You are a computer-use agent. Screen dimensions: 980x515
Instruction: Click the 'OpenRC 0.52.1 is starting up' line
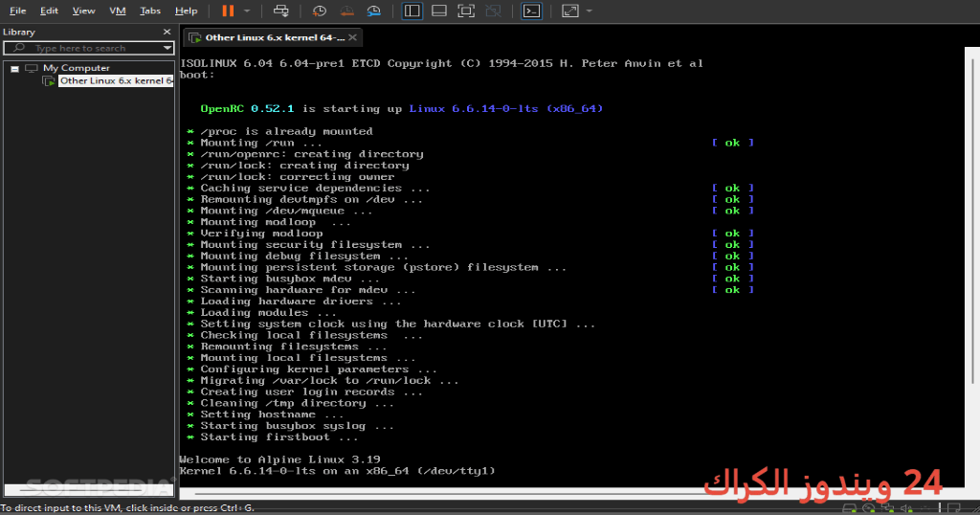[x=401, y=109]
